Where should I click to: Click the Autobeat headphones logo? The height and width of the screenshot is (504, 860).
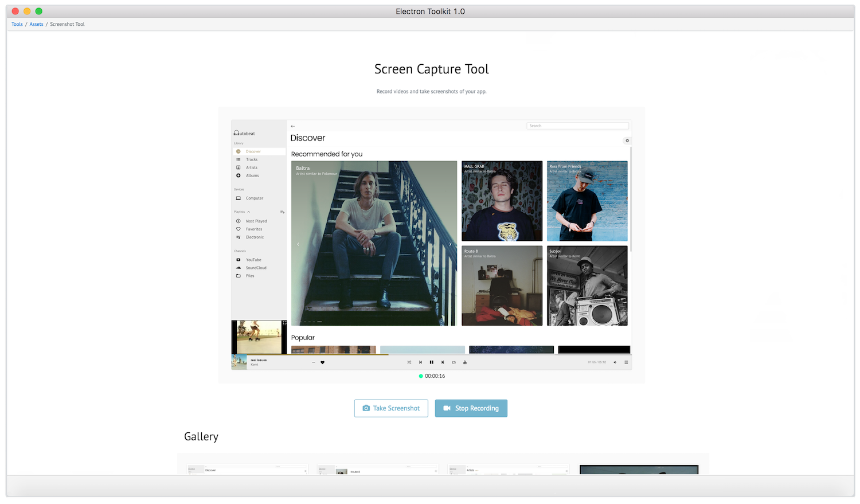pyautogui.click(x=237, y=133)
